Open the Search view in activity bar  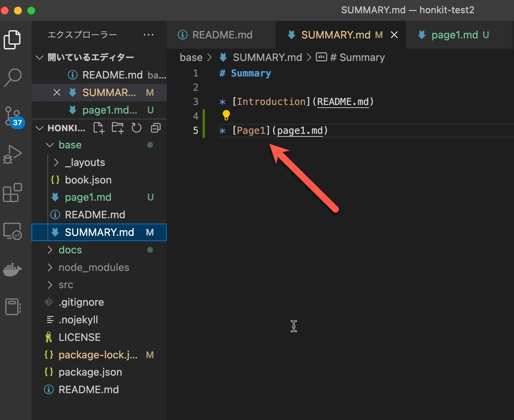12,78
